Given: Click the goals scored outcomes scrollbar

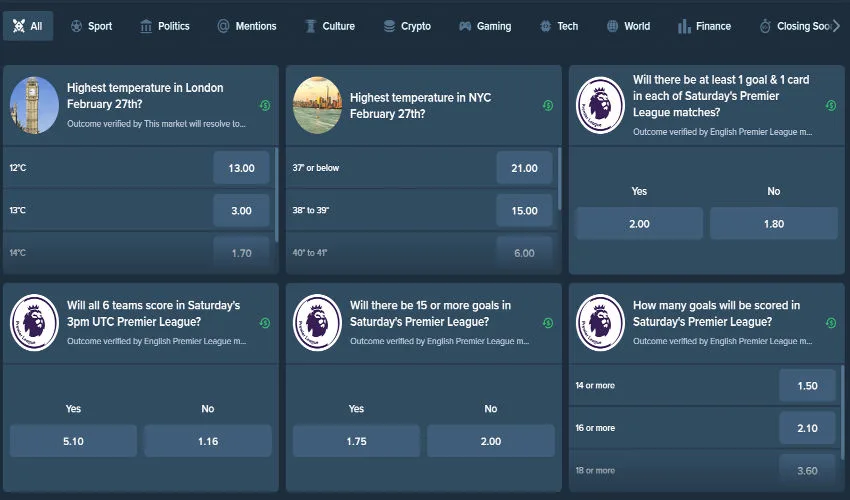Looking at the screenshot, I should pyautogui.click(x=842, y=412).
